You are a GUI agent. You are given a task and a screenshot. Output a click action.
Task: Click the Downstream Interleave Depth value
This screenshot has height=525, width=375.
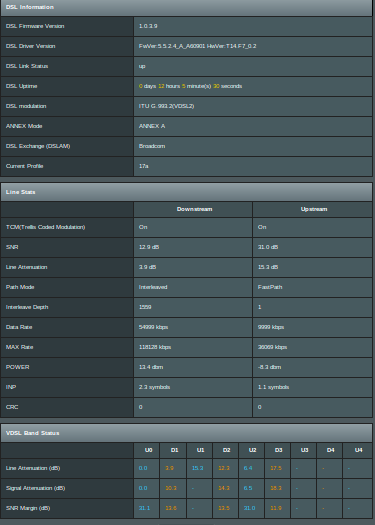click(145, 307)
